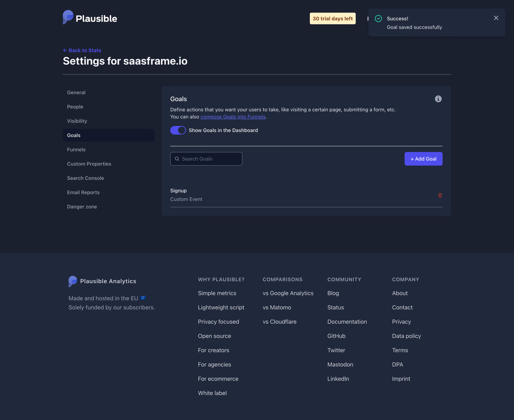Open For agencies footer link
The height and width of the screenshot is (420, 514).
(x=214, y=364)
